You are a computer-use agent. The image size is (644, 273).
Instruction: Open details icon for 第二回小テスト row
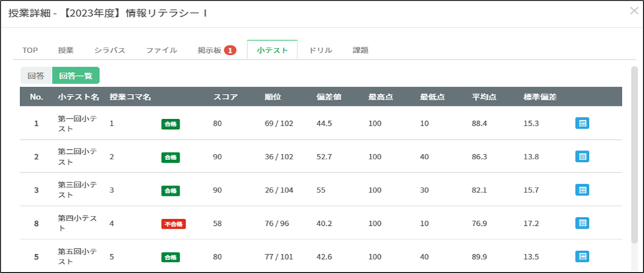(582, 157)
